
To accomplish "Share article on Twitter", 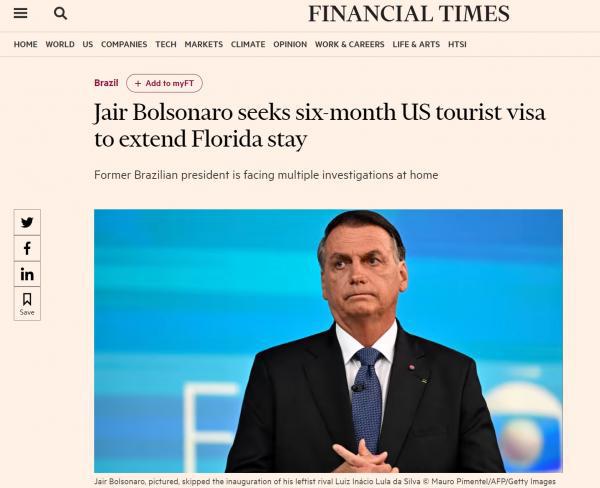I will pyautogui.click(x=27, y=222).
